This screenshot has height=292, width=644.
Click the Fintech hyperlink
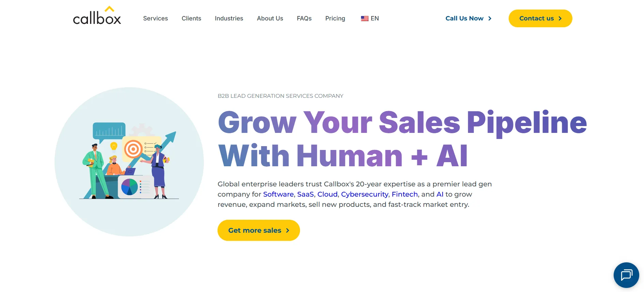tap(405, 194)
